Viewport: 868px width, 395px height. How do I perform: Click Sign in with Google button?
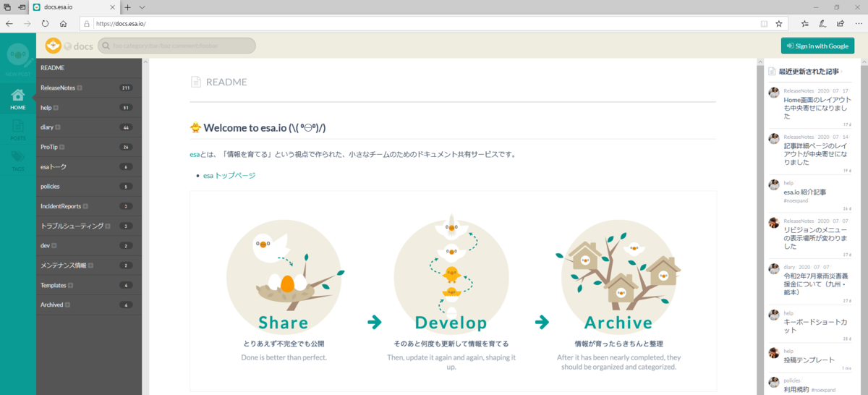(x=817, y=46)
